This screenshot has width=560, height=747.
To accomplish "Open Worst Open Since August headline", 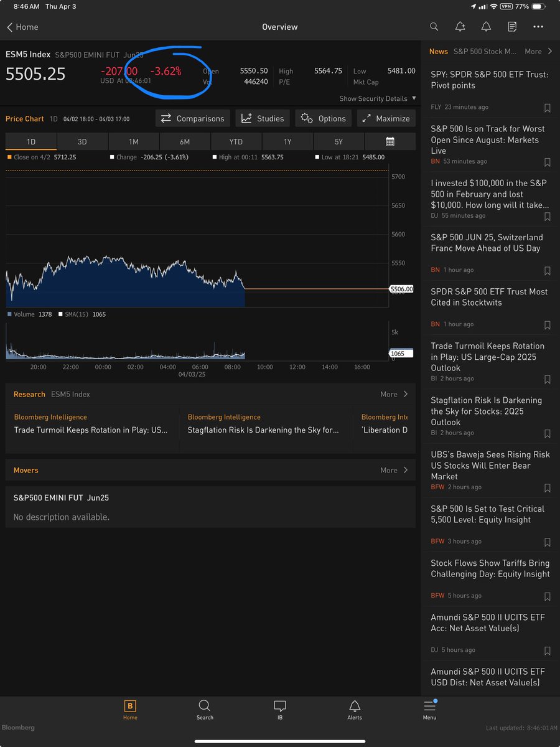I will click(488, 139).
